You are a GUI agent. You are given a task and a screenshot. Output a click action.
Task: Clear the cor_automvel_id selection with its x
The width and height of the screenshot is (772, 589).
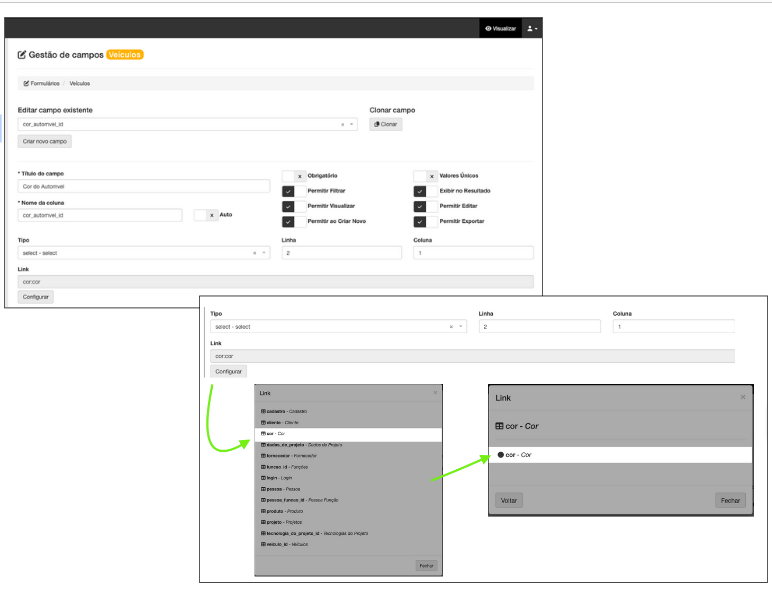pos(343,125)
